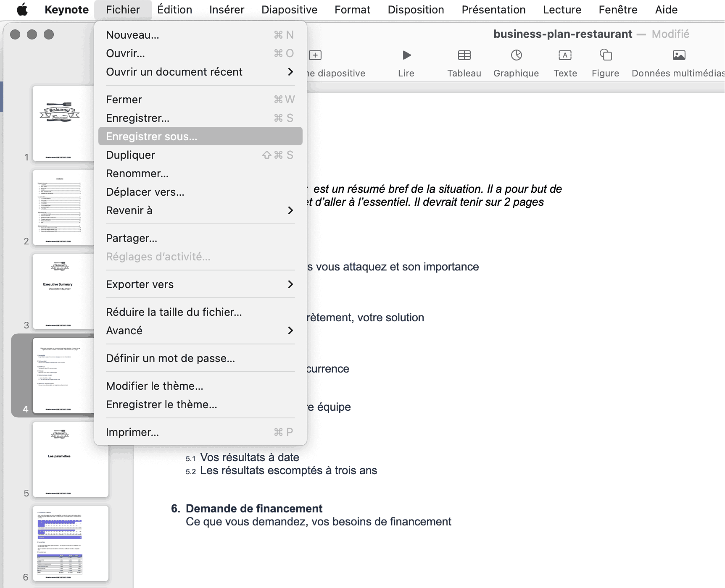725x588 pixels.
Task: Open the Apple menu
Action: 22,10
